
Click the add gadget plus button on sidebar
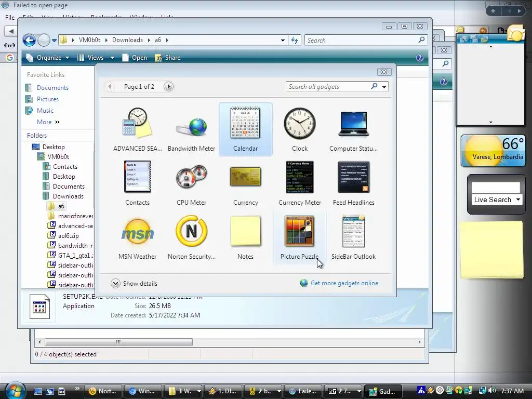493,11
